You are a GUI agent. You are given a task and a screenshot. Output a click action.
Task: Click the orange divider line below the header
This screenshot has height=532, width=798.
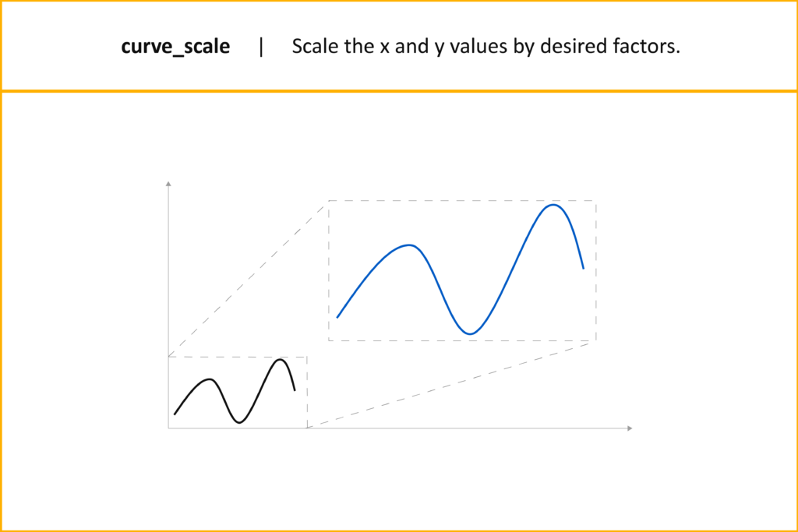click(x=399, y=92)
